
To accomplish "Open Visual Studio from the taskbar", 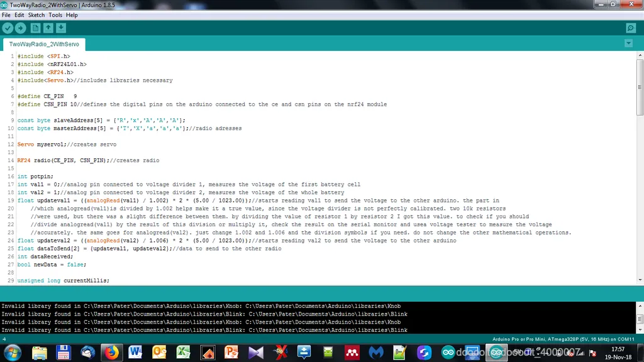I will 255,353.
